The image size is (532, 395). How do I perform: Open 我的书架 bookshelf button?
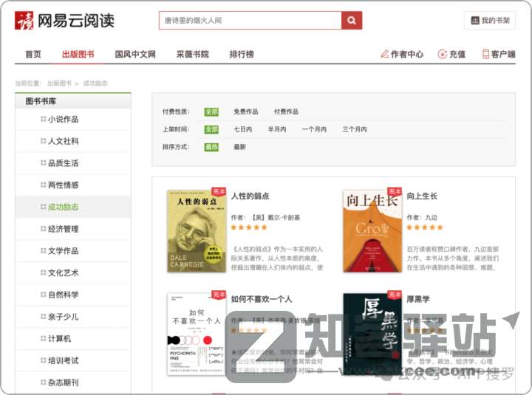[x=490, y=21]
